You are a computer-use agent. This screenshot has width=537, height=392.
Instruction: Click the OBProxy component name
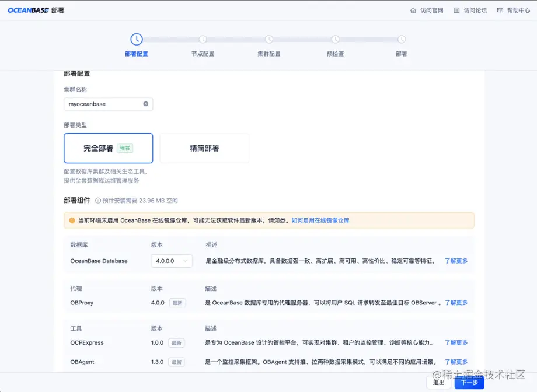pos(82,303)
